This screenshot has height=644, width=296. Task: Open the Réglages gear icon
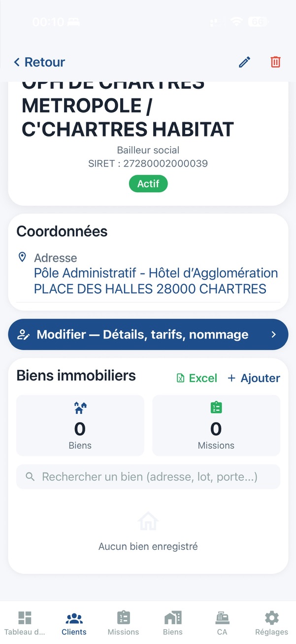pyautogui.click(x=271, y=617)
